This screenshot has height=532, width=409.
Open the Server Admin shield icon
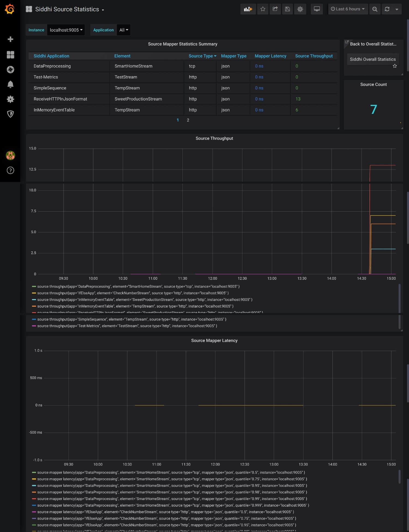click(10, 114)
